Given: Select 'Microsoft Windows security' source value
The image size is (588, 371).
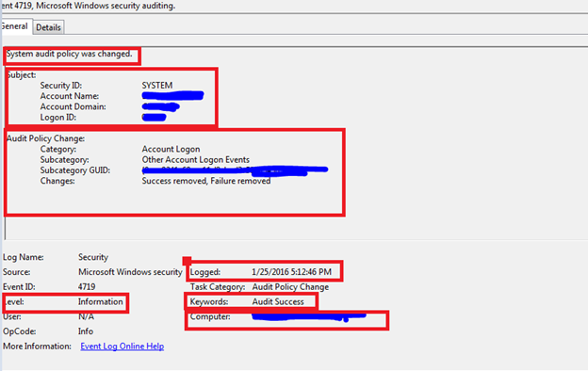Looking at the screenshot, I should tap(130, 272).
